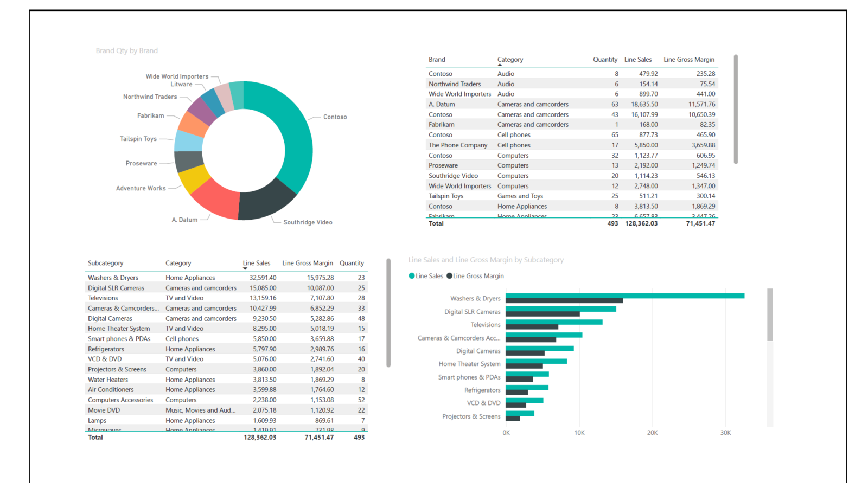Click the brand table Total '128,362.03' value
Viewport: 868px width, 488px height.
(641, 223)
